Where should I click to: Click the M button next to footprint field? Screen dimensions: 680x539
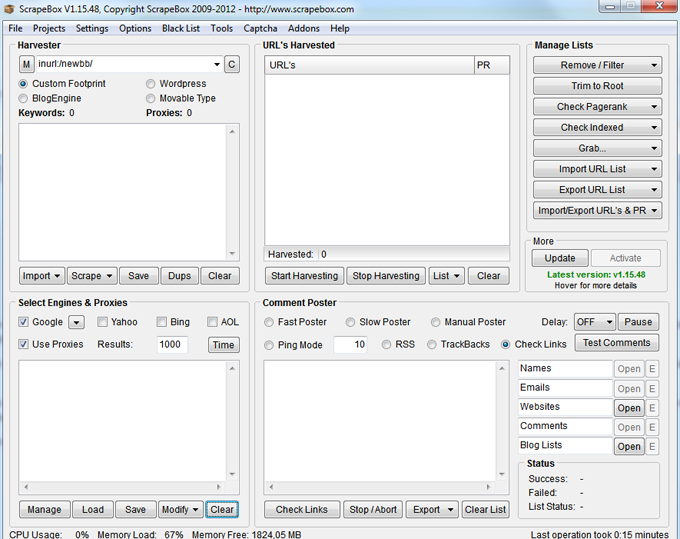pos(26,65)
